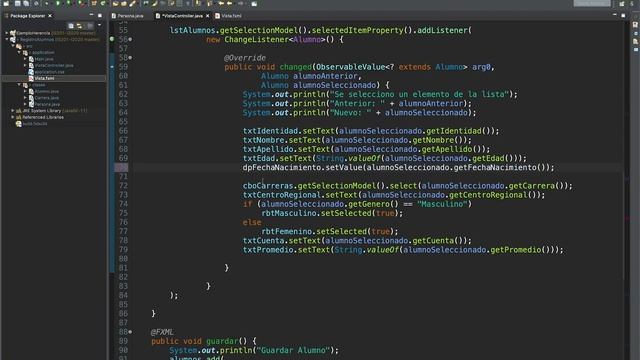The height and width of the screenshot is (360, 640).
Task: Click the "Guardar Alumno" string literal
Action: click(292, 350)
